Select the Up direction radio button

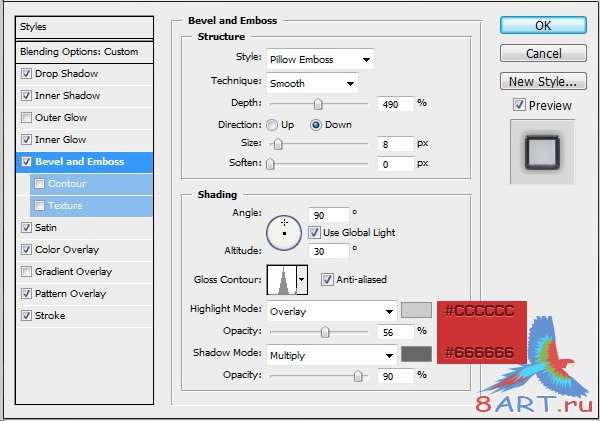pos(272,125)
